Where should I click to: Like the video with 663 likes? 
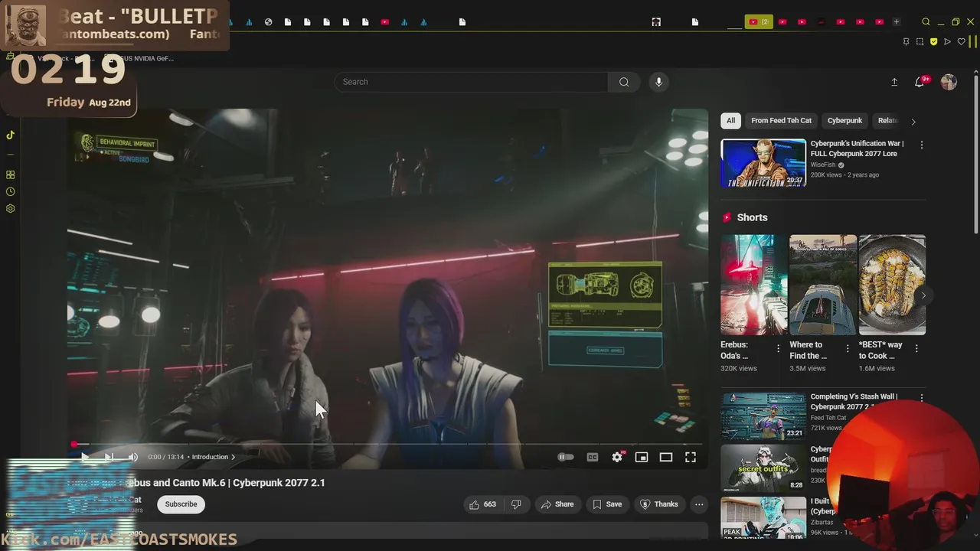tap(482, 504)
